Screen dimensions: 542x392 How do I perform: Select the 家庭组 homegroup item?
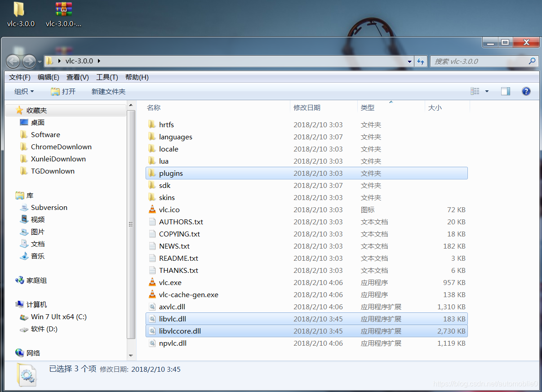36,280
